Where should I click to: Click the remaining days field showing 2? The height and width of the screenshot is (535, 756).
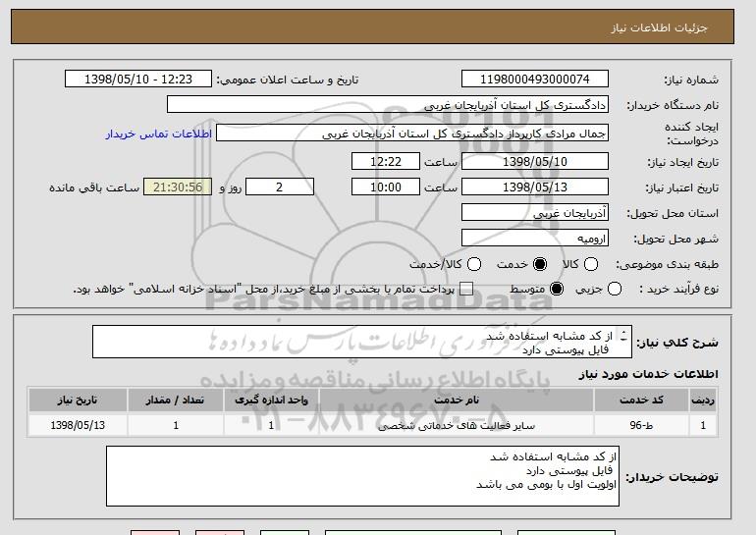[x=280, y=187]
